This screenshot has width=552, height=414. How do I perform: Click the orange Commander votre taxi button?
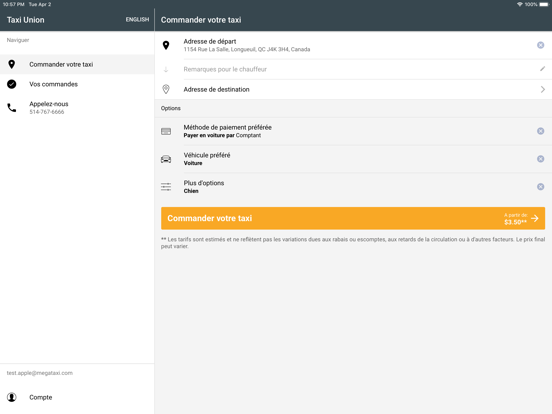click(x=353, y=218)
